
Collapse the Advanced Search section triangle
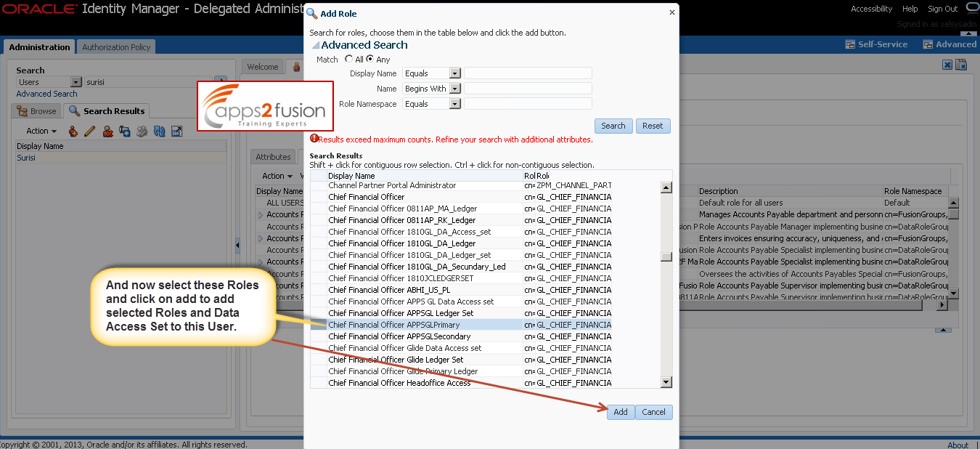point(315,45)
